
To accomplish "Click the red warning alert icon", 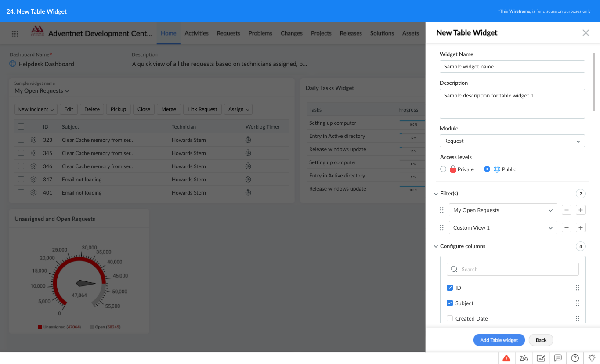I will (506, 358).
